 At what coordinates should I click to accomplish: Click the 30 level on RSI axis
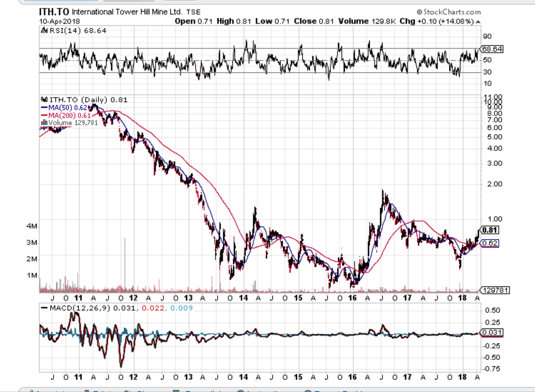[x=487, y=72]
